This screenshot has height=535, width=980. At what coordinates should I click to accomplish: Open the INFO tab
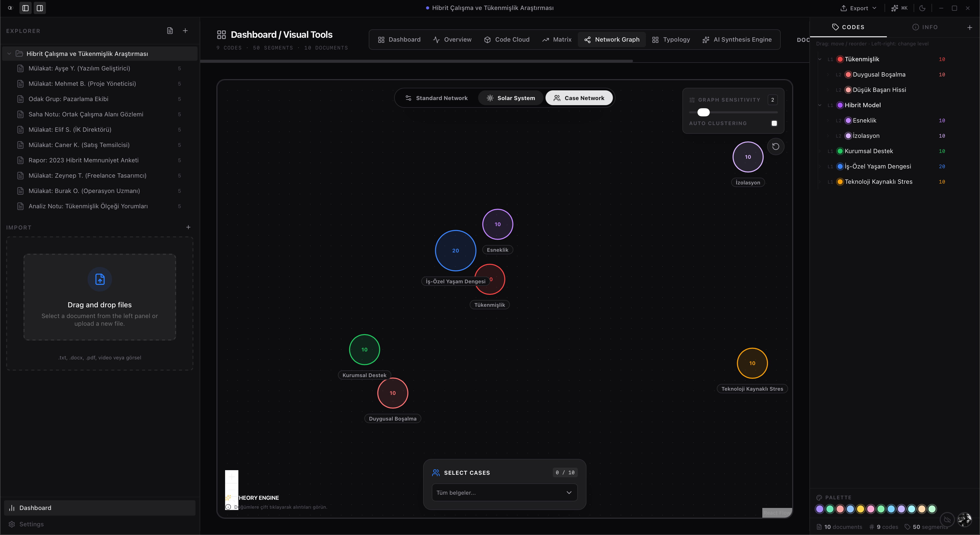925,27
